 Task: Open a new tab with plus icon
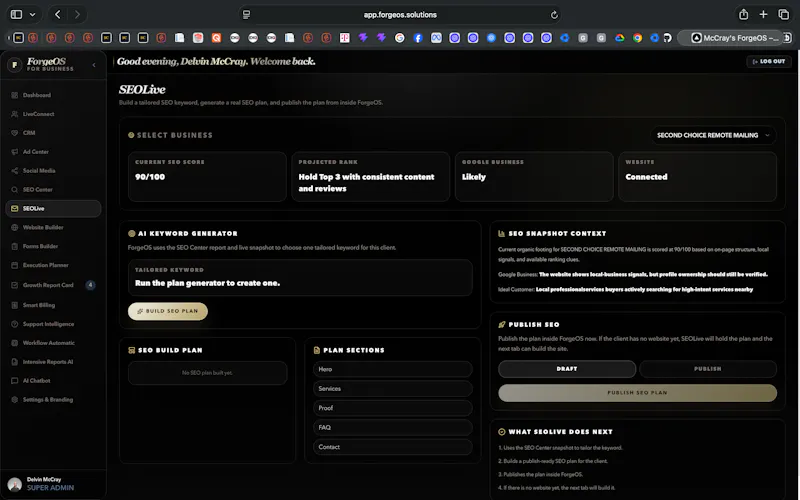click(763, 14)
